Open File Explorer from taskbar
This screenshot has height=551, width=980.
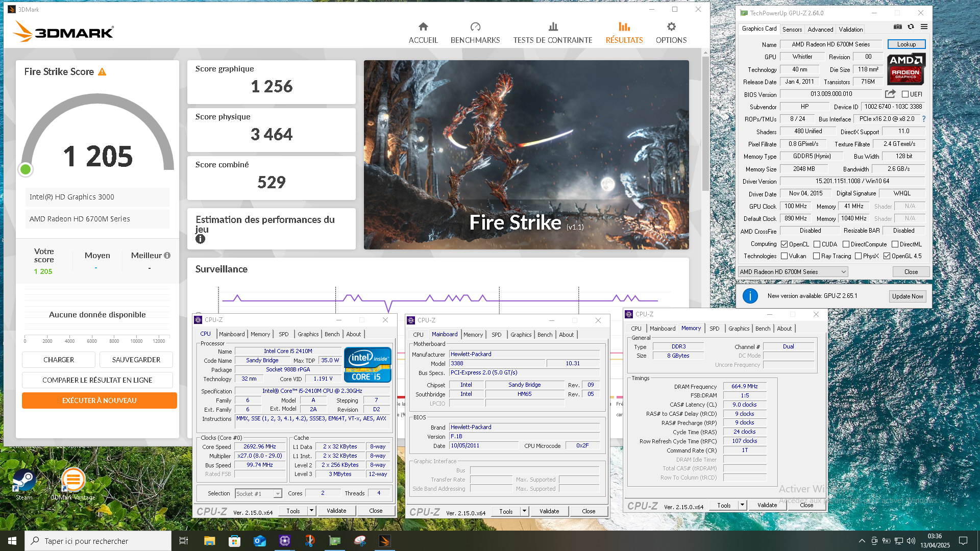(209, 541)
